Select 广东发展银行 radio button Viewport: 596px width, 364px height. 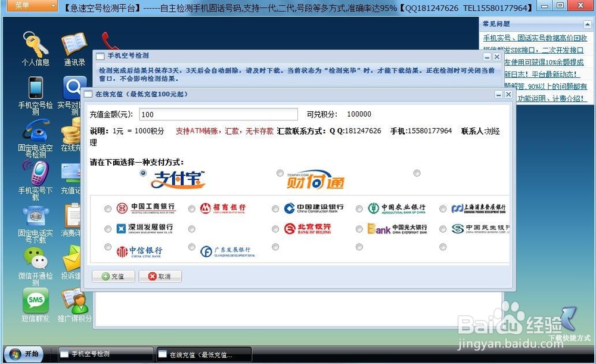pyautogui.click(x=191, y=247)
